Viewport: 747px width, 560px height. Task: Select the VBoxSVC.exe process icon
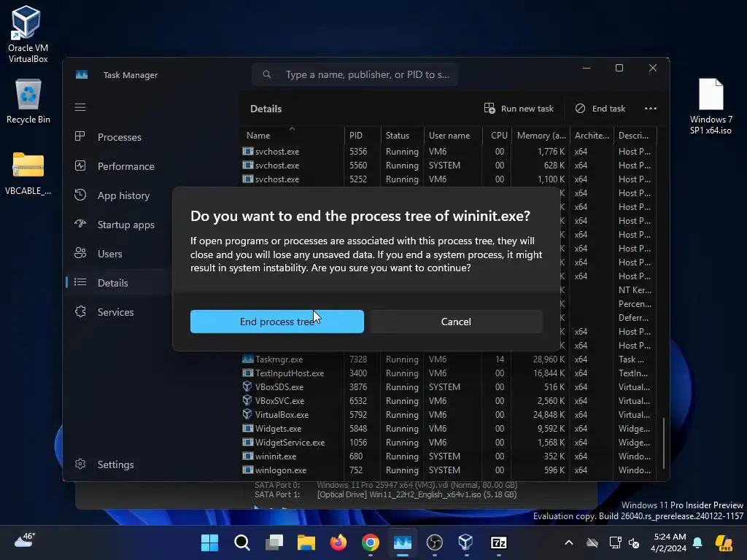(247, 400)
